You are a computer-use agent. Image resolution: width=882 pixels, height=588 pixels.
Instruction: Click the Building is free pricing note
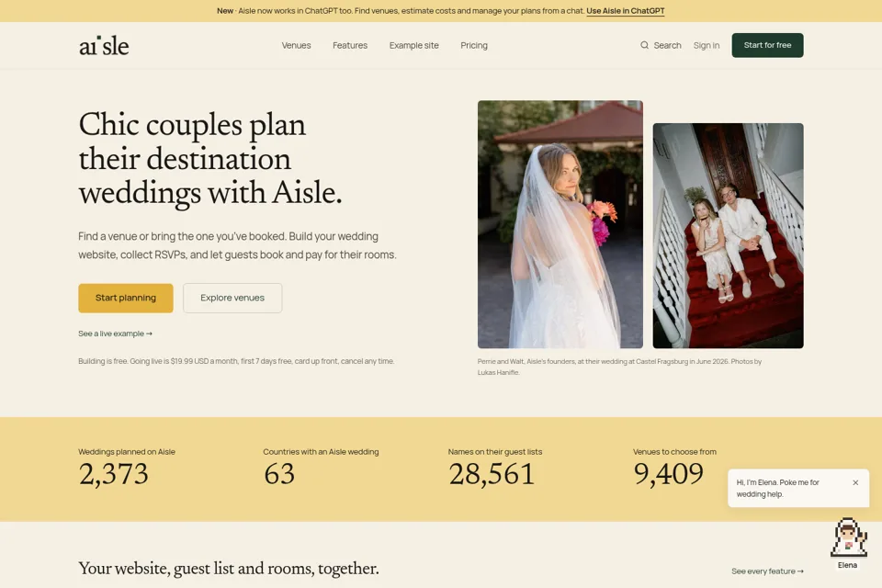pos(236,361)
